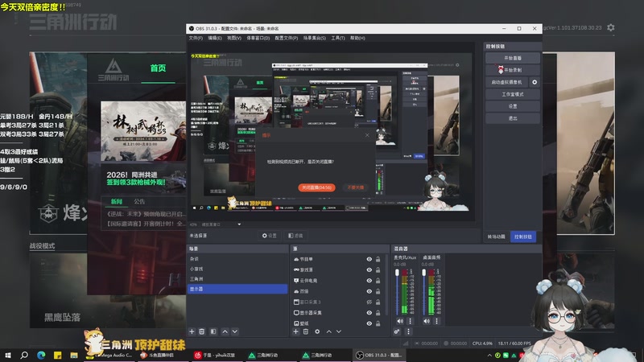This screenshot has height=362, width=644.
Task: Open game settings gear in 三角洲行动 window
Action: (611, 27)
